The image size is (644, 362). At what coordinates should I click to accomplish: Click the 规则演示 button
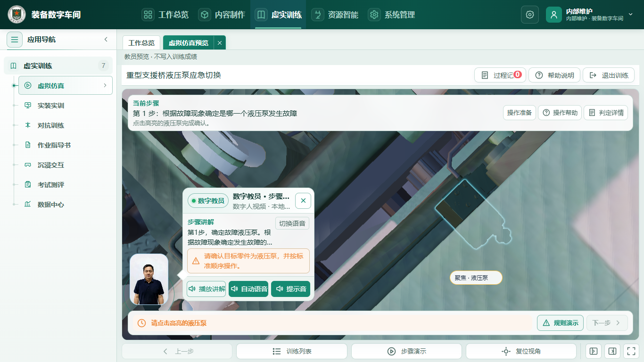(x=560, y=323)
